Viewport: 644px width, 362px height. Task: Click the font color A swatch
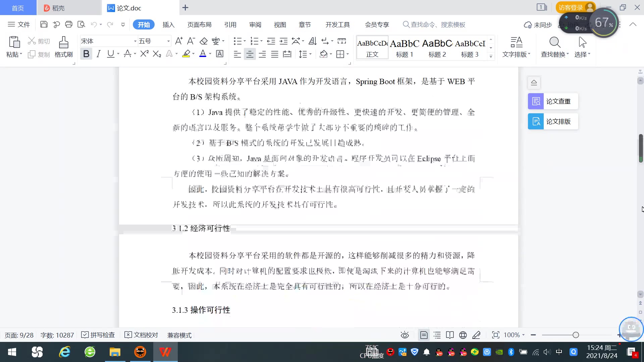click(203, 54)
